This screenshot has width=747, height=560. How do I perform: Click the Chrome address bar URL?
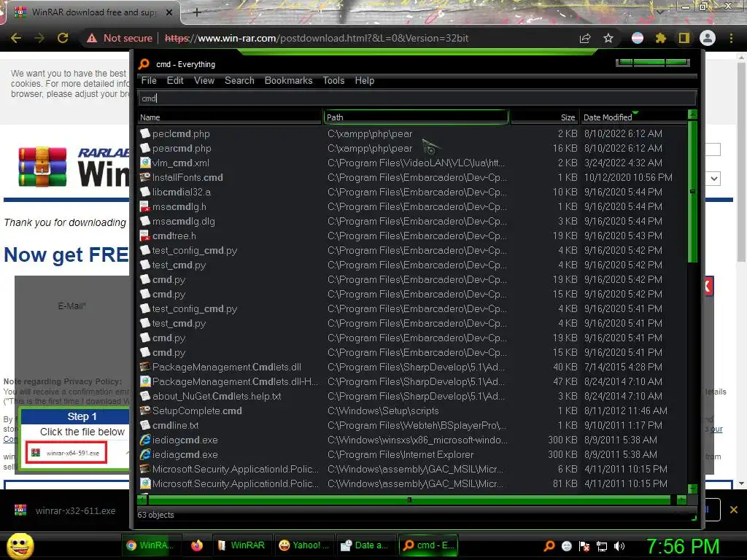tap(317, 38)
